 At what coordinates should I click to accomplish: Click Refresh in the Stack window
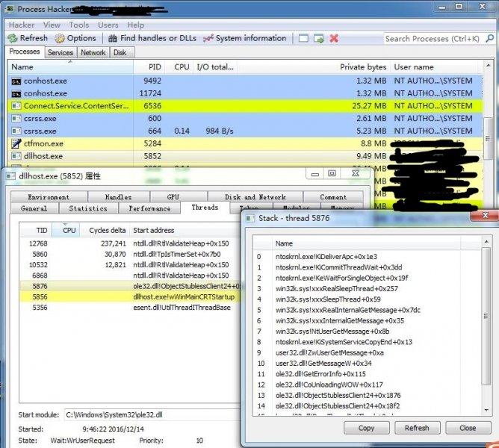click(417, 428)
